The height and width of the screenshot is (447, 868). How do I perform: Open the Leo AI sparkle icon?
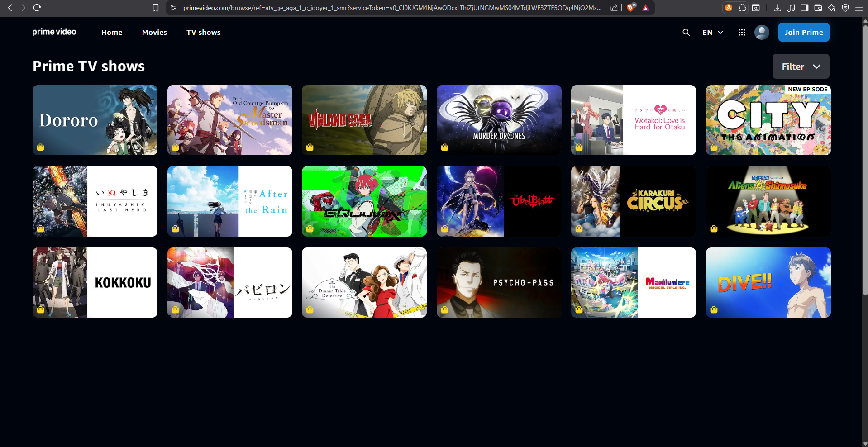[x=832, y=8]
